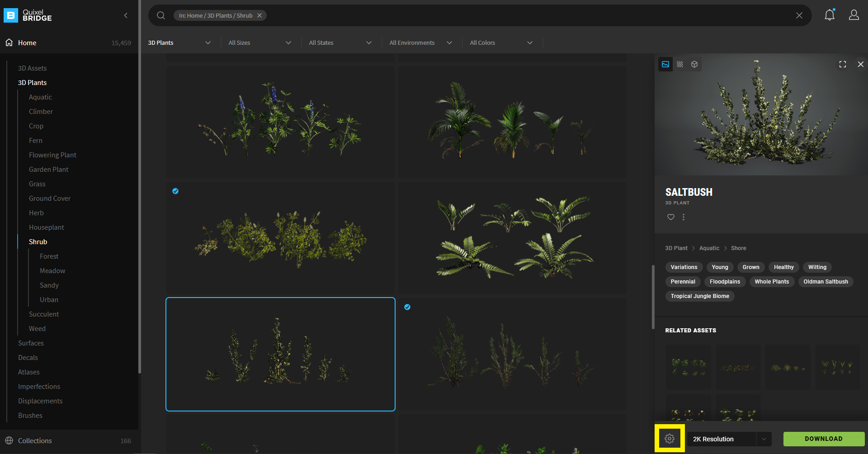Clear the search bar with the X icon
The height and width of the screenshot is (454, 868).
(799, 15)
